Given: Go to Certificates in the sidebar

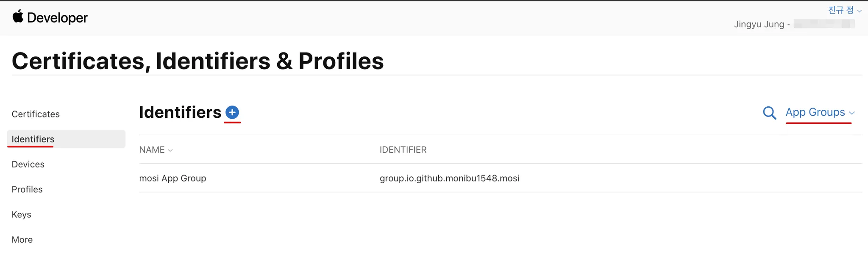Looking at the screenshot, I should (x=36, y=114).
